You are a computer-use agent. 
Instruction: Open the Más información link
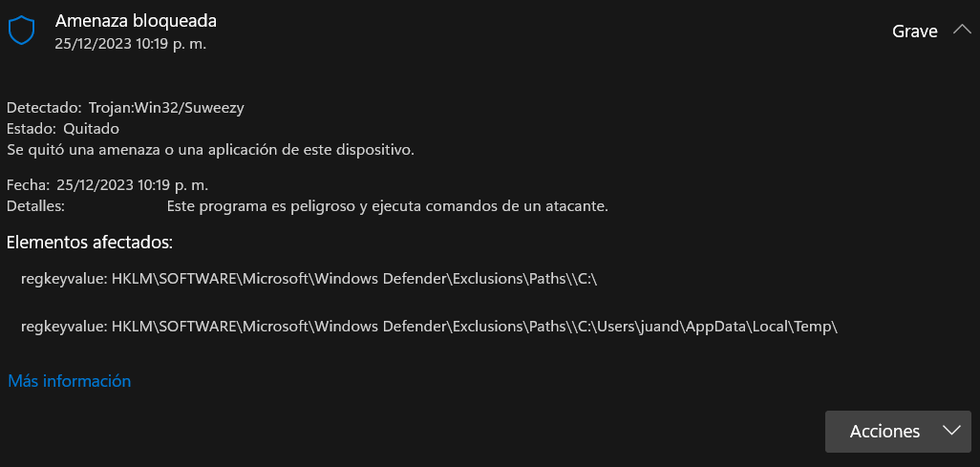coord(70,381)
